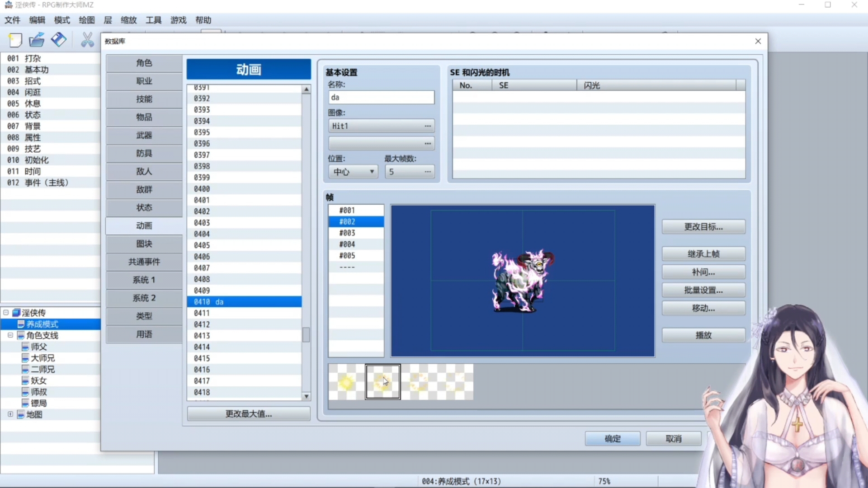The height and width of the screenshot is (488, 868).
Task: Confirm with the 确定 button
Action: coord(613,439)
